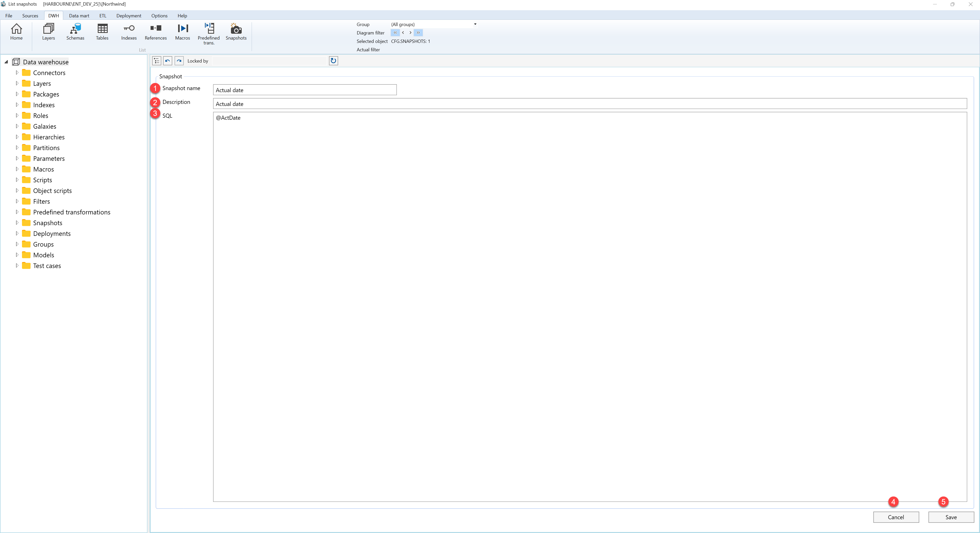This screenshot has width=980, height=533.
Task: Click the tree list toolbar icon
Action: click(x=157, y=61)
